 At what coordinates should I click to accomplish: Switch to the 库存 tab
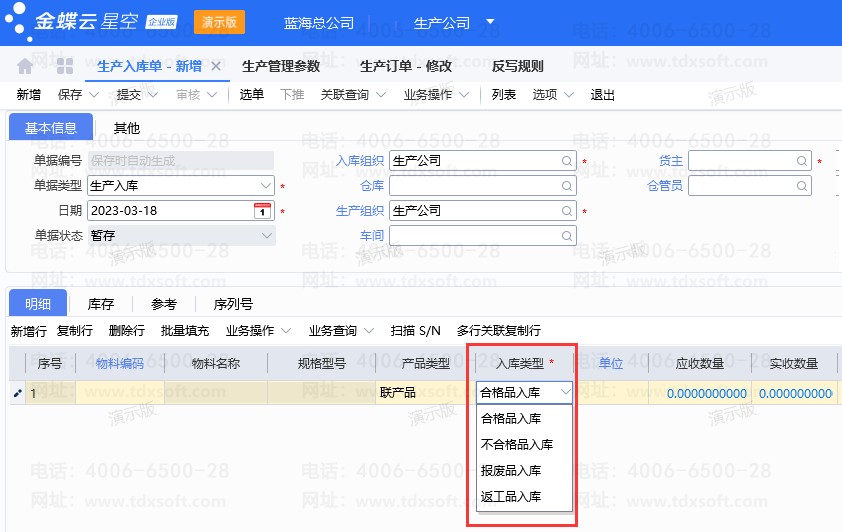click(x=101, y=304)
